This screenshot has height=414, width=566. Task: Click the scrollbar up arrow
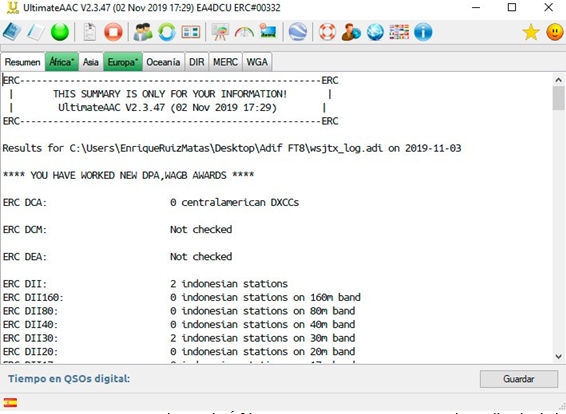pos(558,80)
